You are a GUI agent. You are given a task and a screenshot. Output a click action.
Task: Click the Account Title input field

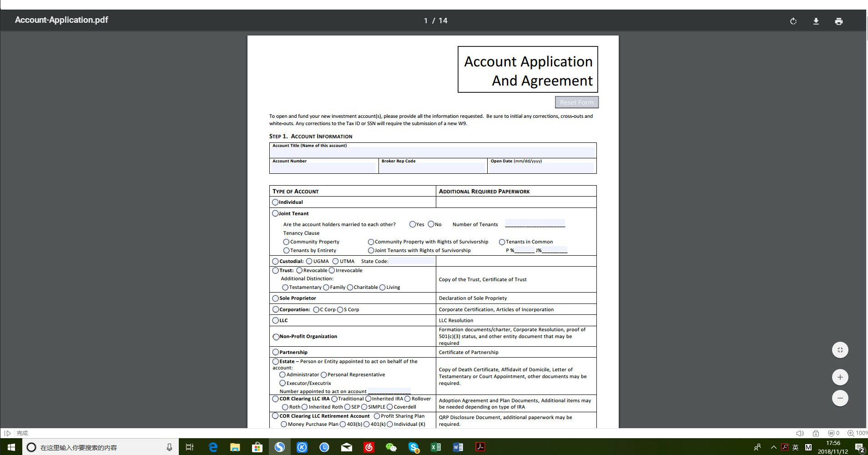(x=433, y=152)
